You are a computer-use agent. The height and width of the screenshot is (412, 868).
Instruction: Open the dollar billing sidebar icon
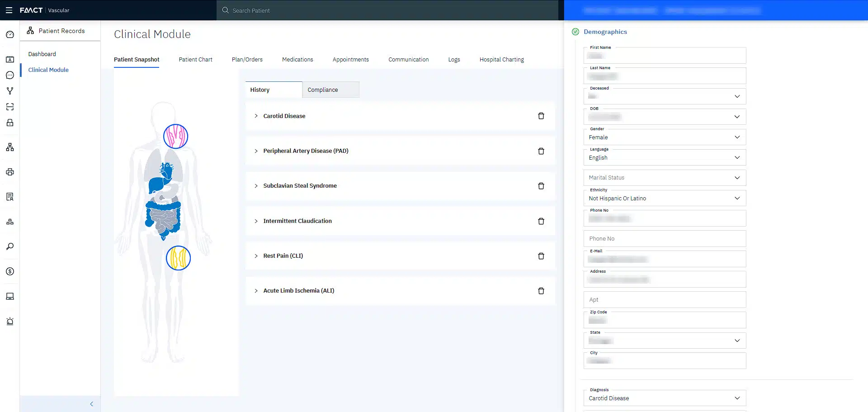point(10,271)
